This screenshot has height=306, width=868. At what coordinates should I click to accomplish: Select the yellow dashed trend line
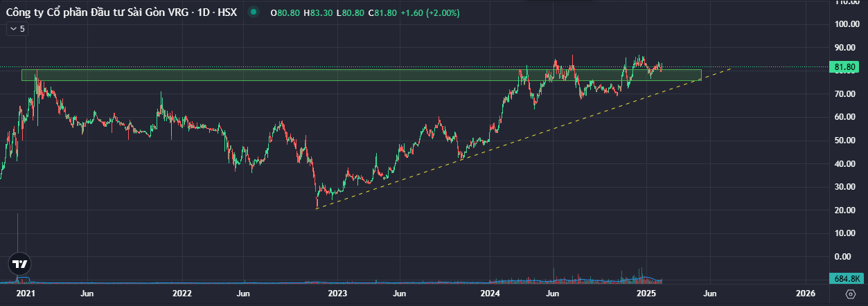coord(523,138)
